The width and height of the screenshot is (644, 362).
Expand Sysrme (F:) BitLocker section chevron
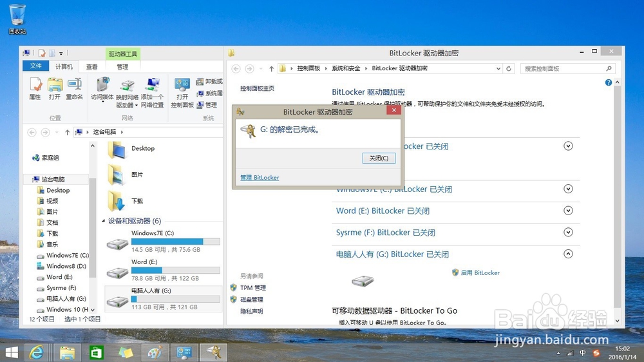(568, 232)
